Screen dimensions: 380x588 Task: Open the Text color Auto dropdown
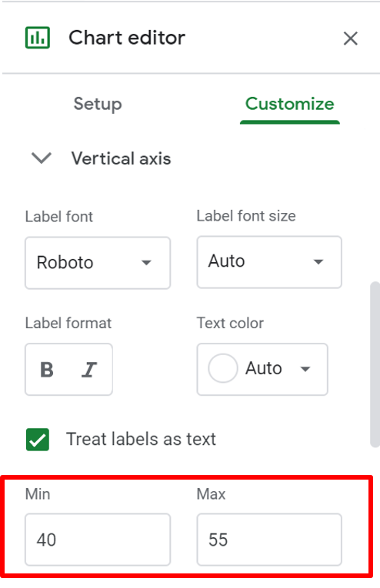(262, 369)
